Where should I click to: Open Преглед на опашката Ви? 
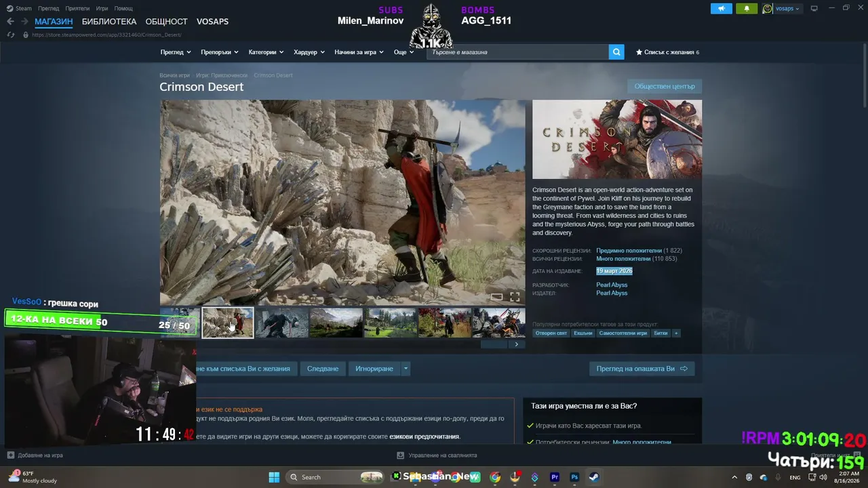(x=642, y=369)
